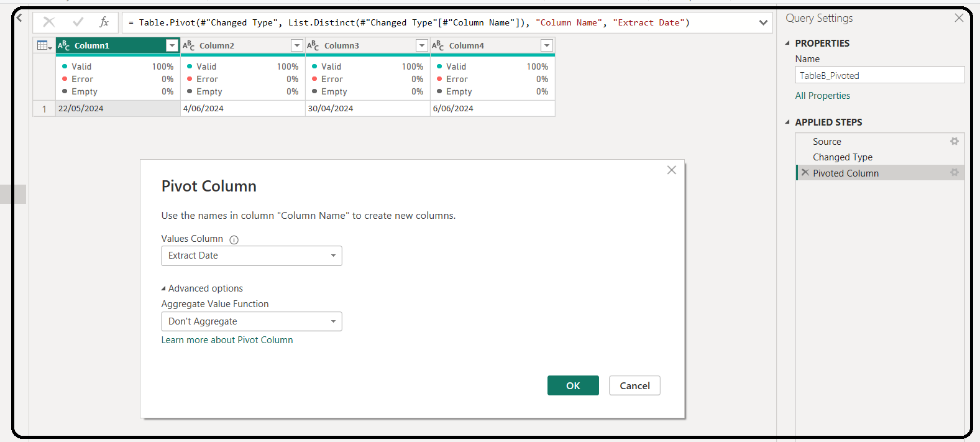
Task: Cancel formula edit with X icon
Action: (49, 22)
